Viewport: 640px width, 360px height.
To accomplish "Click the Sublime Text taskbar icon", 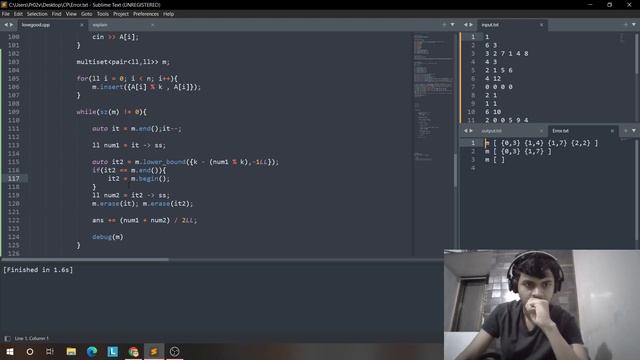I will [154, 351].
